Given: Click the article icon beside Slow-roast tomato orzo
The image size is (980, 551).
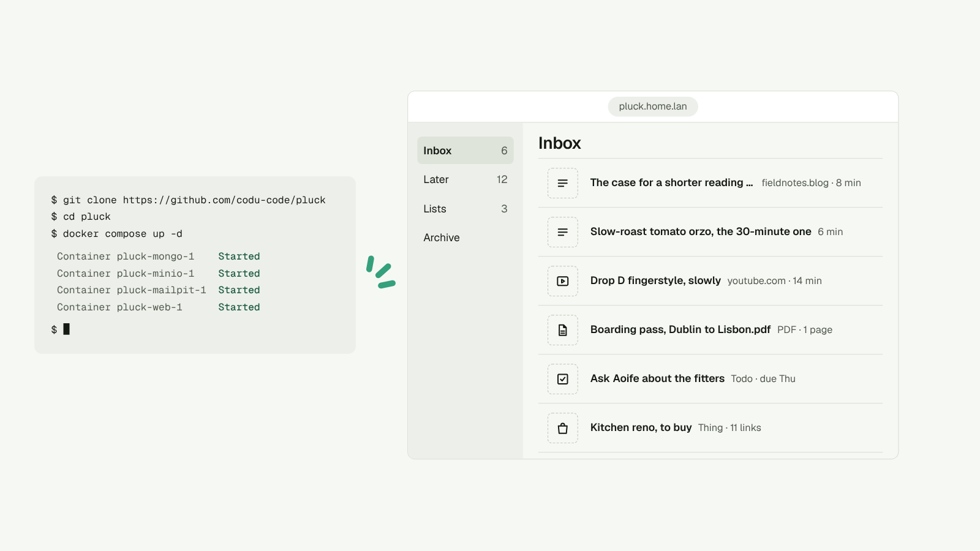Looking at the screenshot, I should tap(562, 232).
